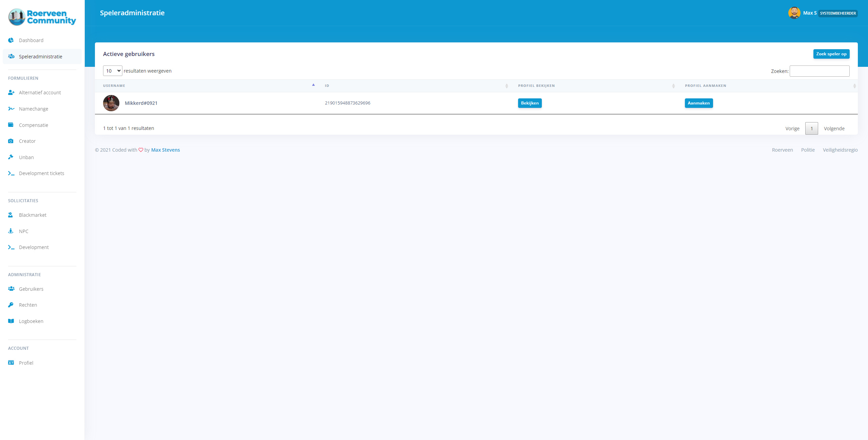The width and height of the screenshot is (868, 440).
Task: Open the Blackmarket sollicitaties menu item
Action: point(33,215)
